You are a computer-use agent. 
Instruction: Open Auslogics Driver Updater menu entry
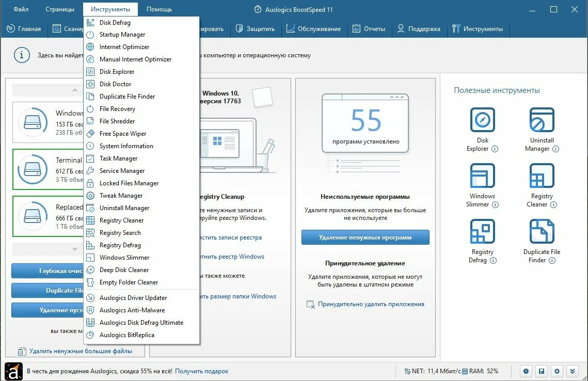(141, 298)
